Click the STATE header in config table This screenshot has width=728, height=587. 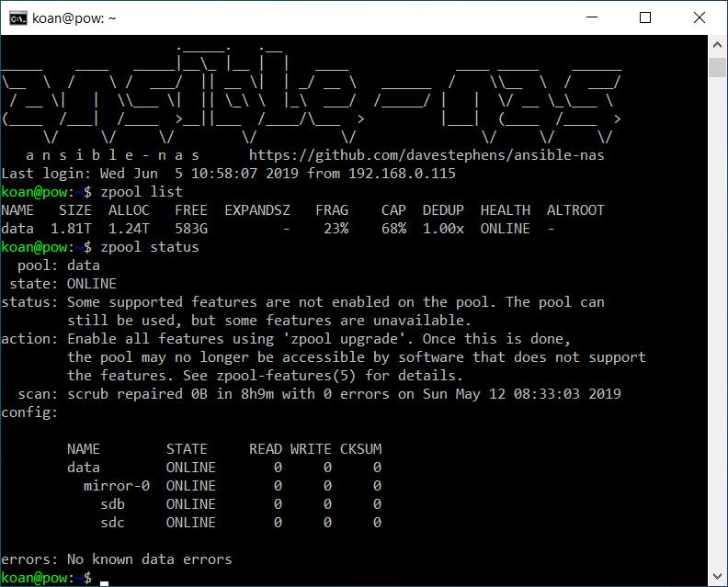(x=187, y=449)
